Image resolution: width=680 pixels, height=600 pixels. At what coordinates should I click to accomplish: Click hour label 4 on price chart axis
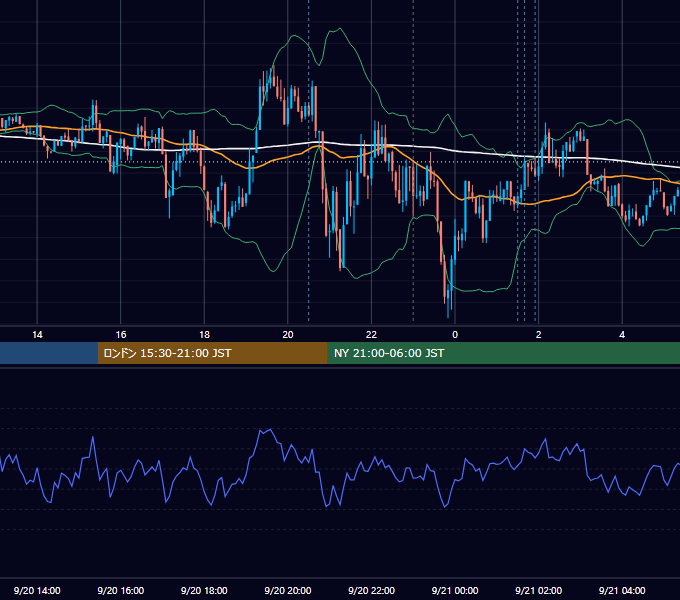622,335
